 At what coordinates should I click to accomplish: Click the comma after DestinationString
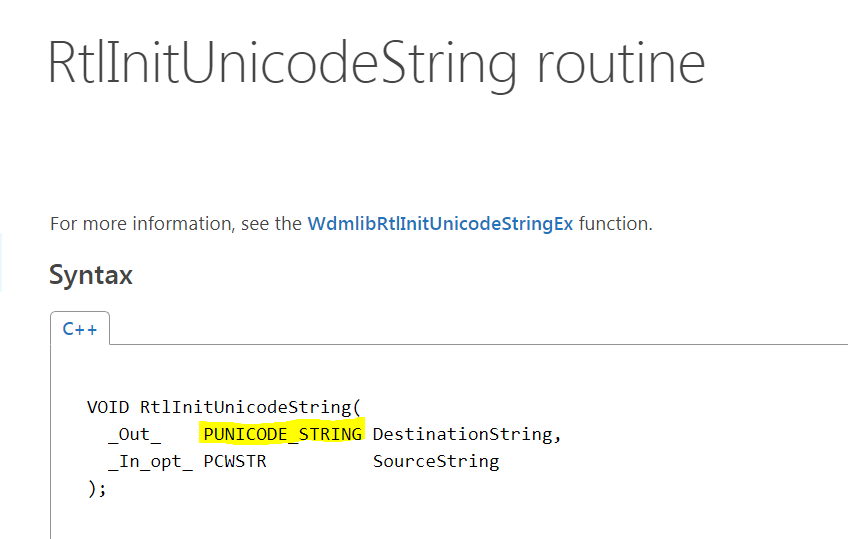click(558, 436)
